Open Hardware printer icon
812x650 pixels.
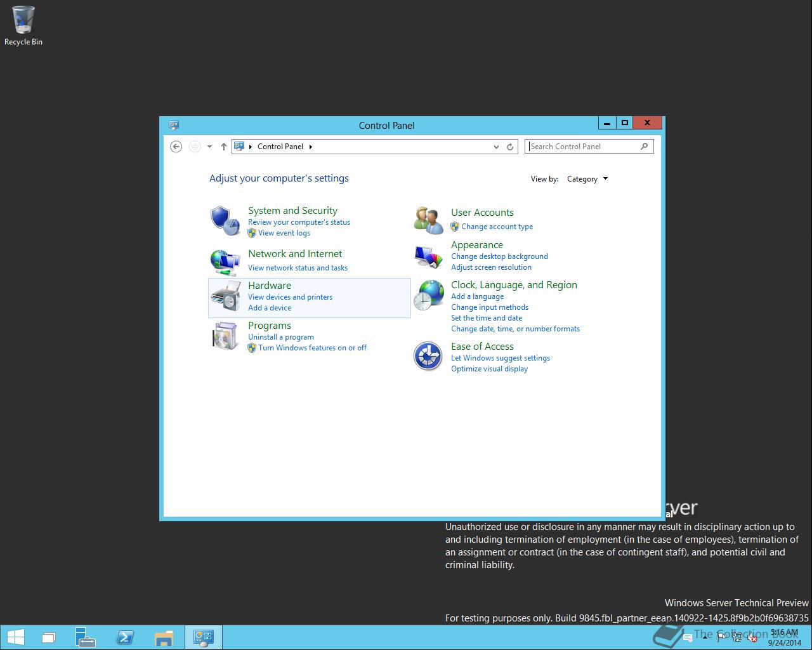coord(225,296)
